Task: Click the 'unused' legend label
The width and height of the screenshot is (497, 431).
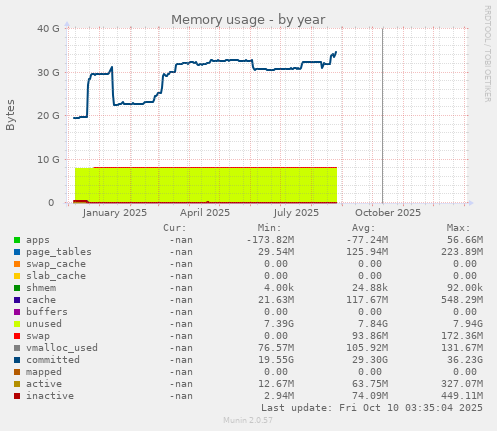Action: (x=44, y=324)
